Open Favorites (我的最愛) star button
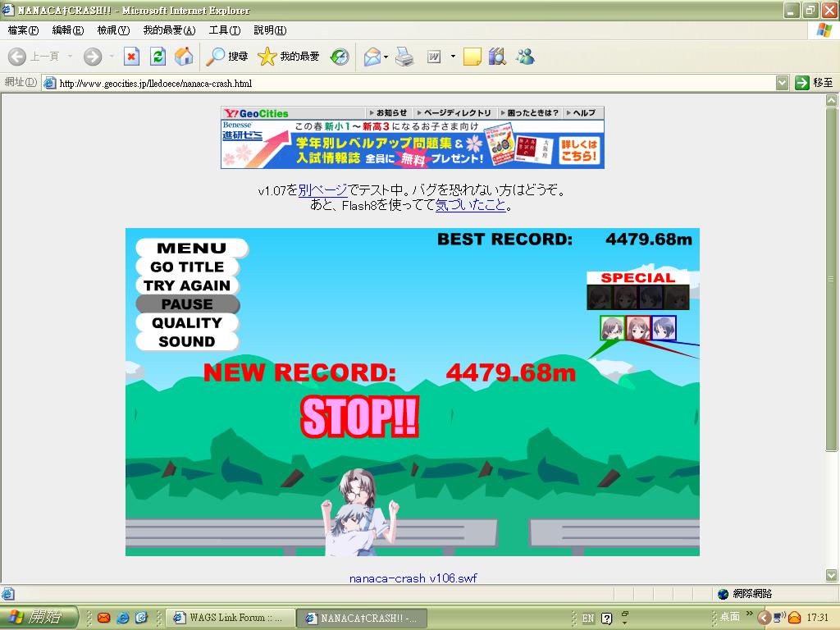 click(288, 57)
